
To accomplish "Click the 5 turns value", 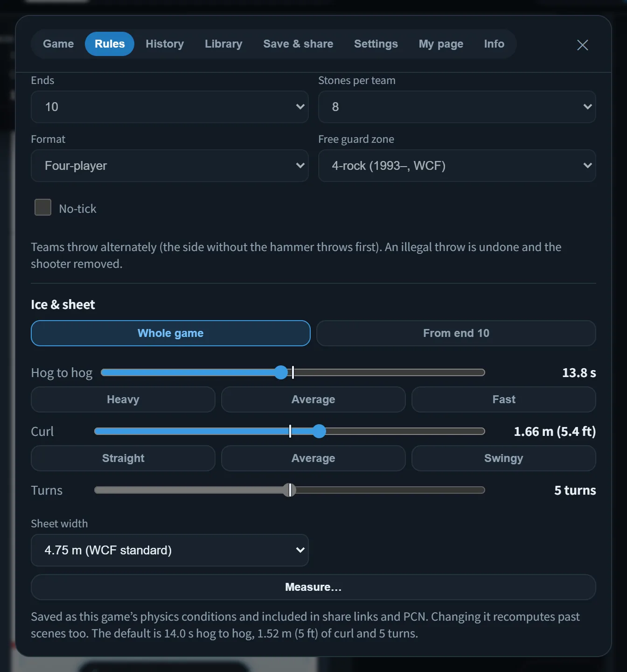I will point(575,490).
